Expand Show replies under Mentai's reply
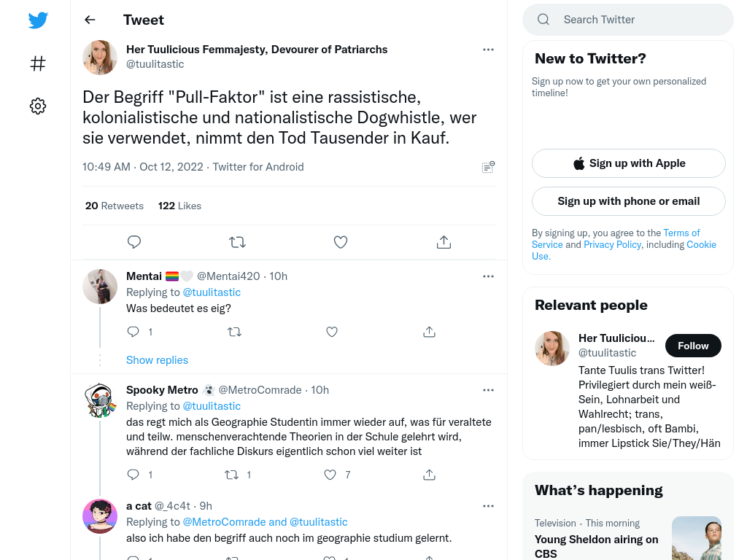Screen dimensions: 747x560 point(158,360)
